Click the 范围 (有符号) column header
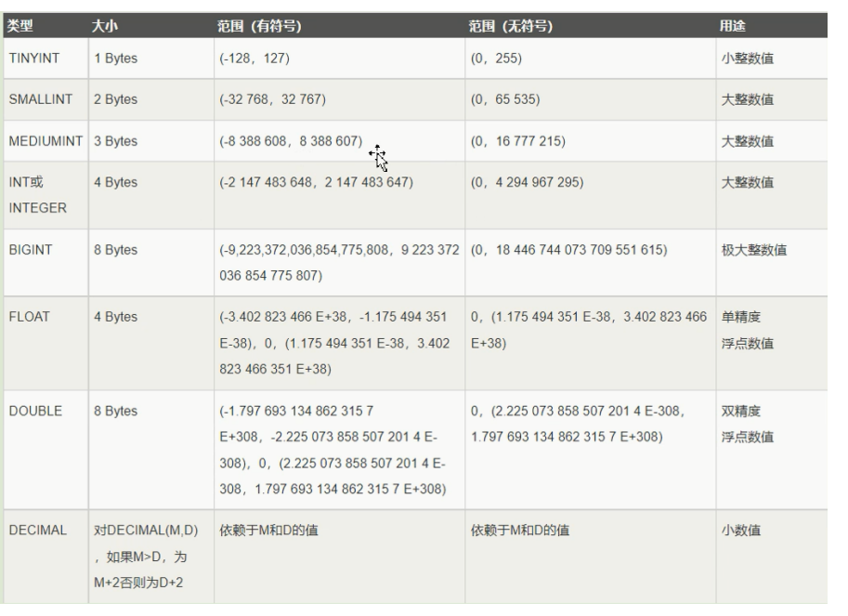The image size is (848, 616). click(259, 26)
